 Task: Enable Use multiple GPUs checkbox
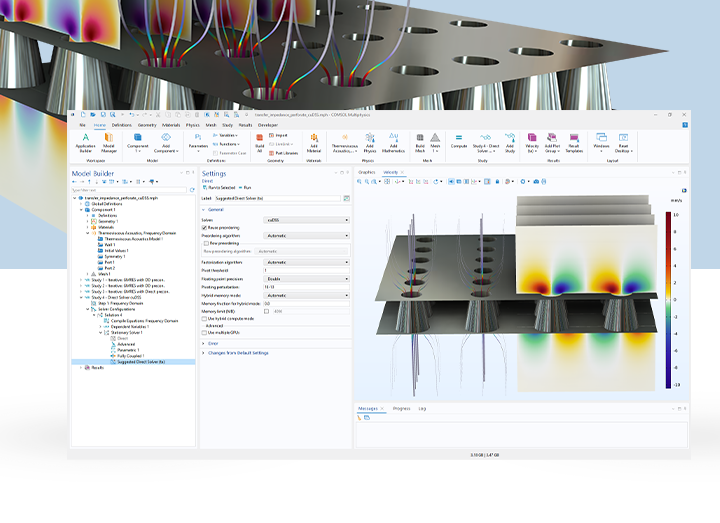click(206, 331)
